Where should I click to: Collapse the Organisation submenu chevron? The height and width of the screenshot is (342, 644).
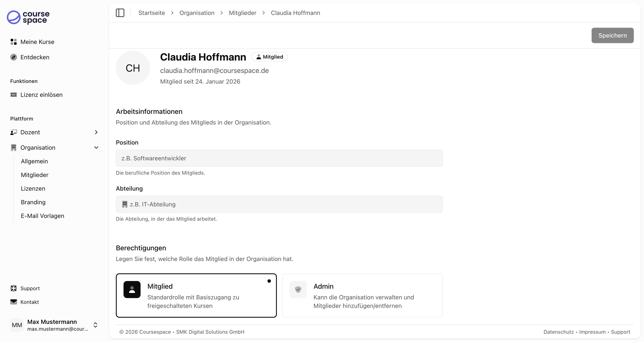pyautogui.click(x=96, y=148)
